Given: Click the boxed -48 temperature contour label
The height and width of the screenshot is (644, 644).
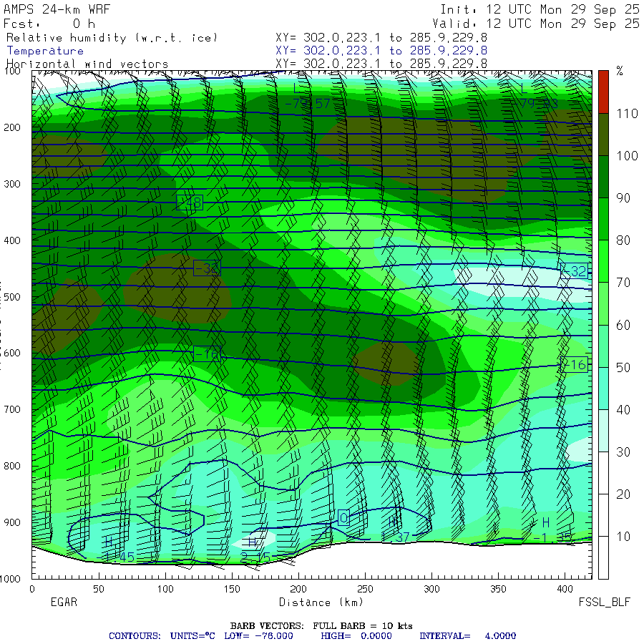Looking at the screenshot, I should [190, 203].
